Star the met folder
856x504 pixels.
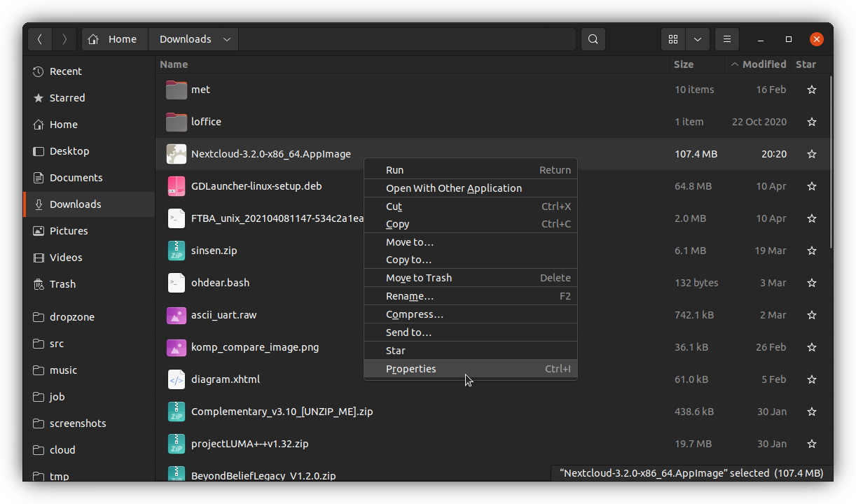(812, 90)
